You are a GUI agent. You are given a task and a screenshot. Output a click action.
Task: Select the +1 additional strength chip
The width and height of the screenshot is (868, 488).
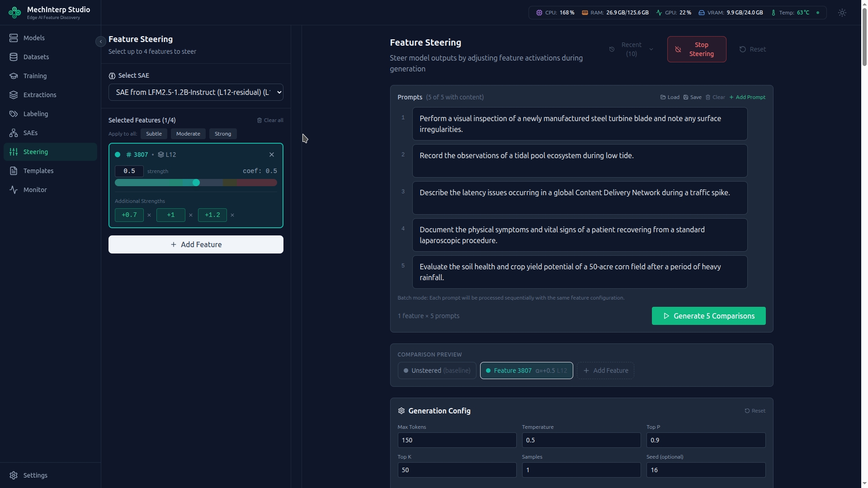171,215
